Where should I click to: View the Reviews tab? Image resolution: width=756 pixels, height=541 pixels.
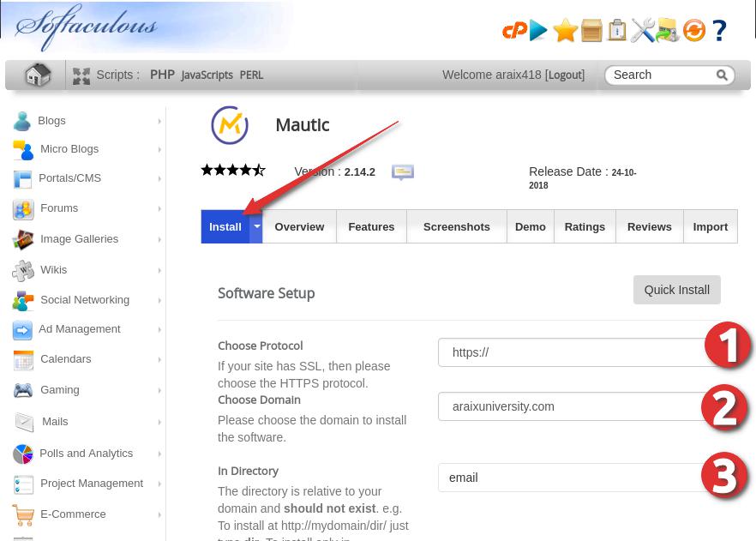coord(650,226)
